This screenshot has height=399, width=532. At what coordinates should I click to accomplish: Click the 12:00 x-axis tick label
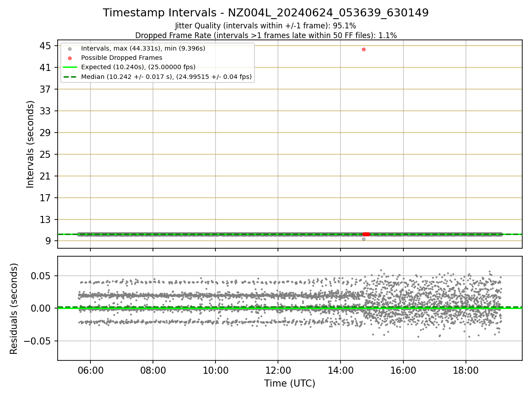tap(278, 370)
